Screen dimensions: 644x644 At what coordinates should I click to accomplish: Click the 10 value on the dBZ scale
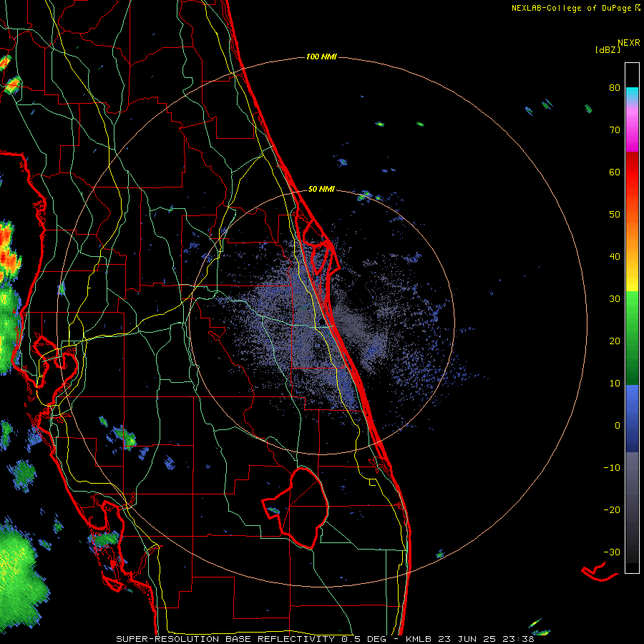[615, 384]
